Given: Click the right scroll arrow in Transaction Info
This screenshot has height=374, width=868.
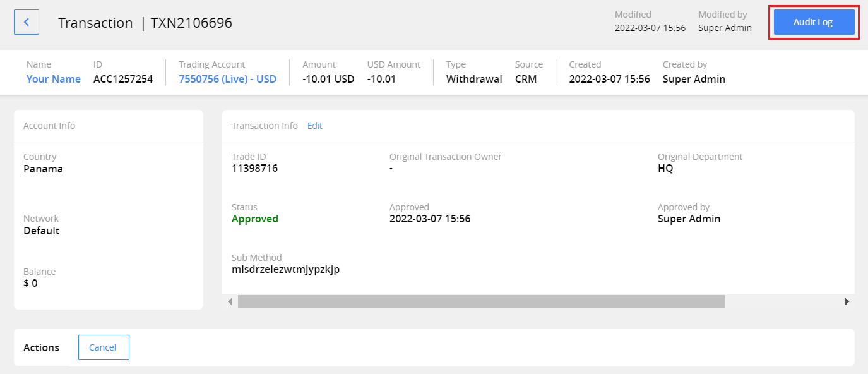Looking at the screenshot, I should [847, 302].
